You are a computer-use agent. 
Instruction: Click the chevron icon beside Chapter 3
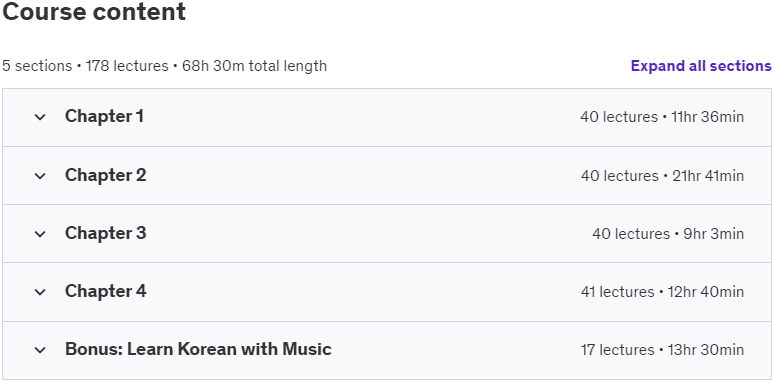[x=40, y=233]
